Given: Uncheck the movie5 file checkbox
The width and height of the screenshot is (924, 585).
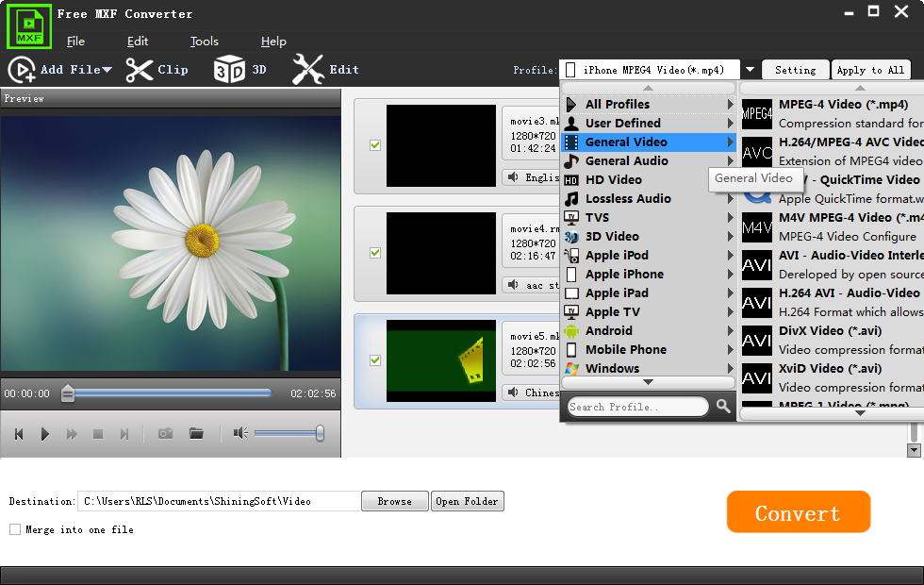Looking at the screenshot, I should [x=375, y=360].
